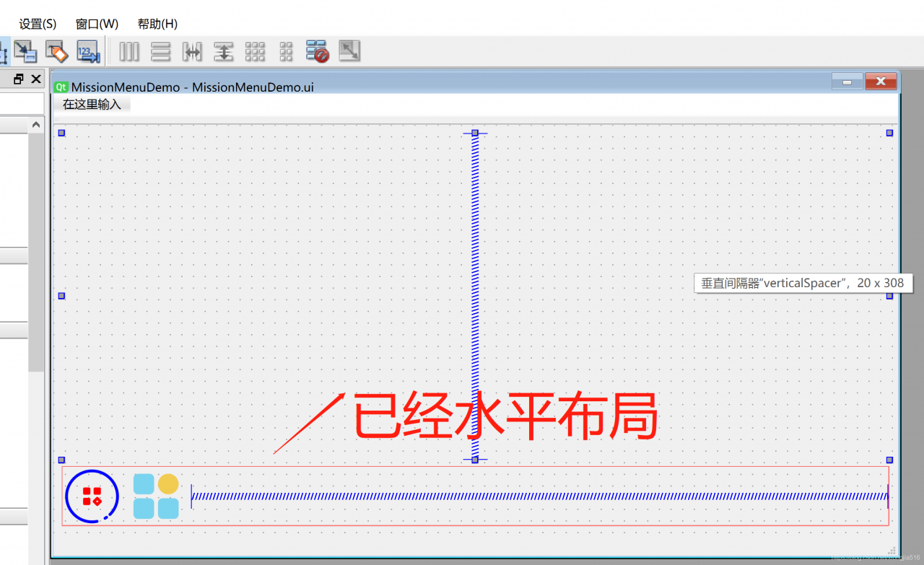Select the red circular mission icon widget
924x565 pixels.
(x=92, y=496)
